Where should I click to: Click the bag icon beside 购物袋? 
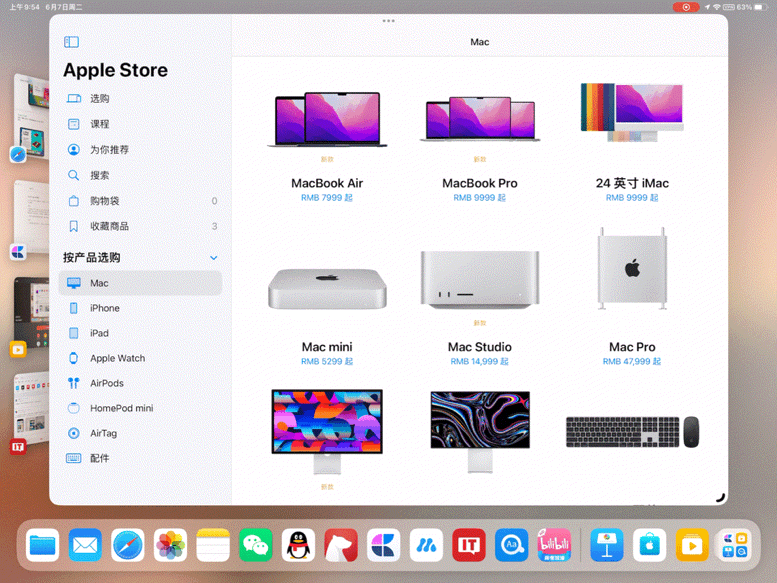[73, 201]
